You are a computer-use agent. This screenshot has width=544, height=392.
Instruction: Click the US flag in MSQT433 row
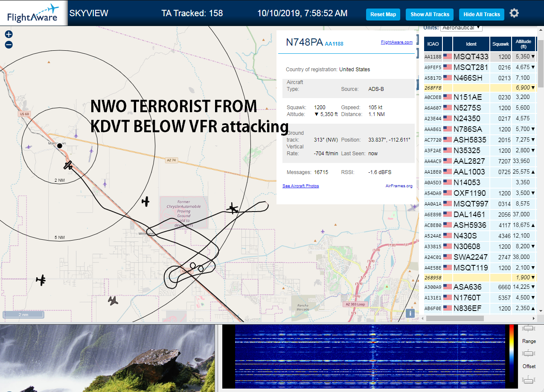448,57
